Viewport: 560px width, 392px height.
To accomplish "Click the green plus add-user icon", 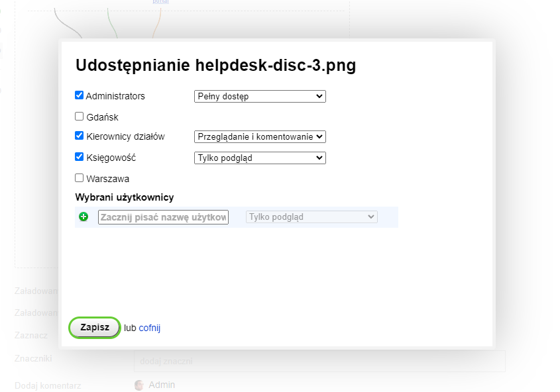I will [84, 217].
